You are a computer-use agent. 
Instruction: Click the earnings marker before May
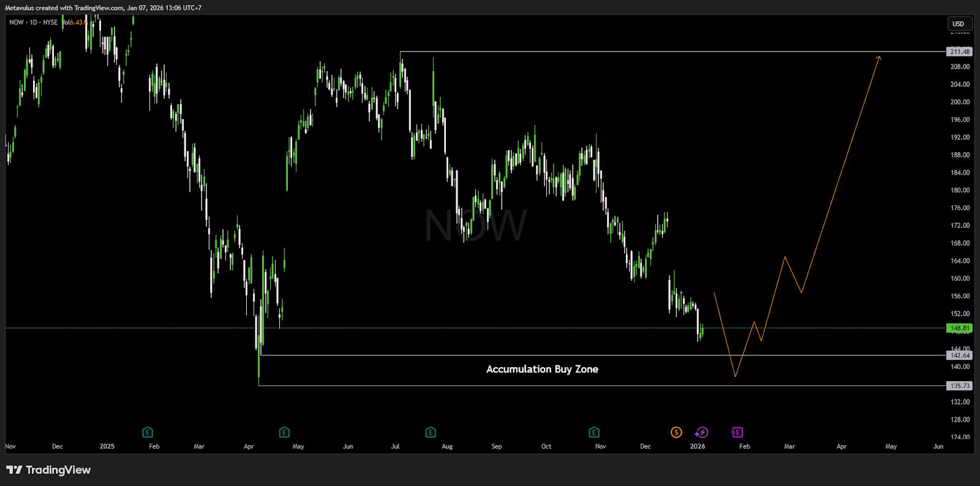[284, 433]
